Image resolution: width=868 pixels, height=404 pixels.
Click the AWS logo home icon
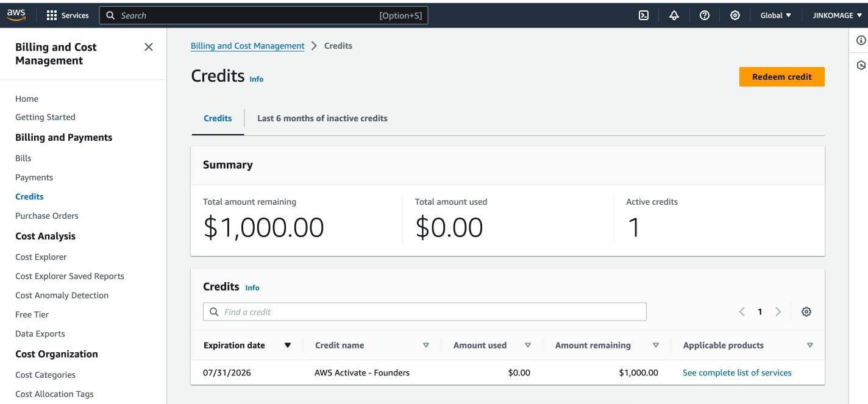[16, 15]
